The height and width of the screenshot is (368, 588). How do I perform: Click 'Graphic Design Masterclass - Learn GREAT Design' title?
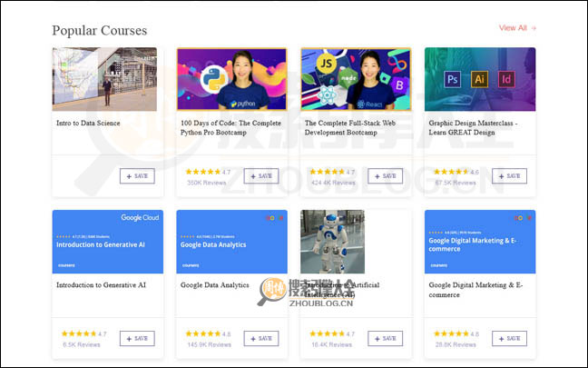(x=474, y=128)
